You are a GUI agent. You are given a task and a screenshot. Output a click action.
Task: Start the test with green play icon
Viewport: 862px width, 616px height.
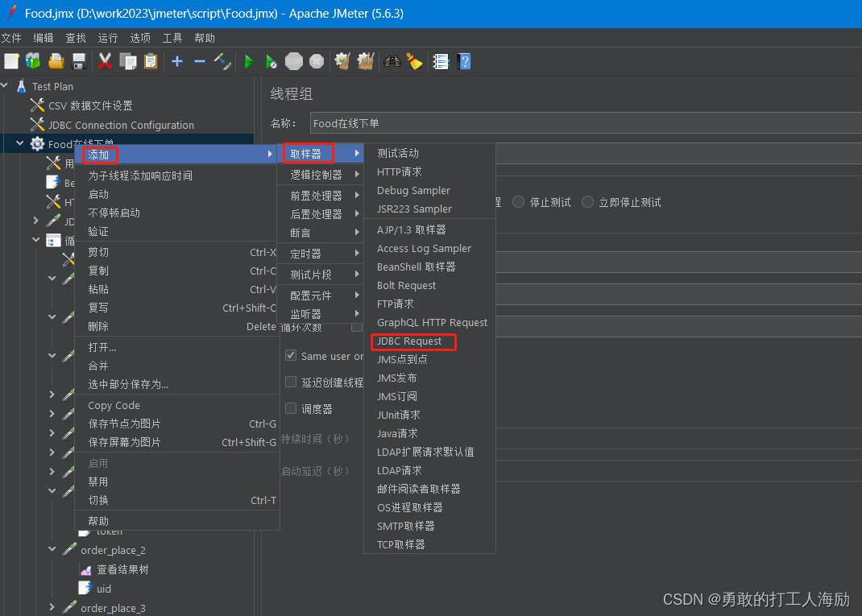click(249, 61)
